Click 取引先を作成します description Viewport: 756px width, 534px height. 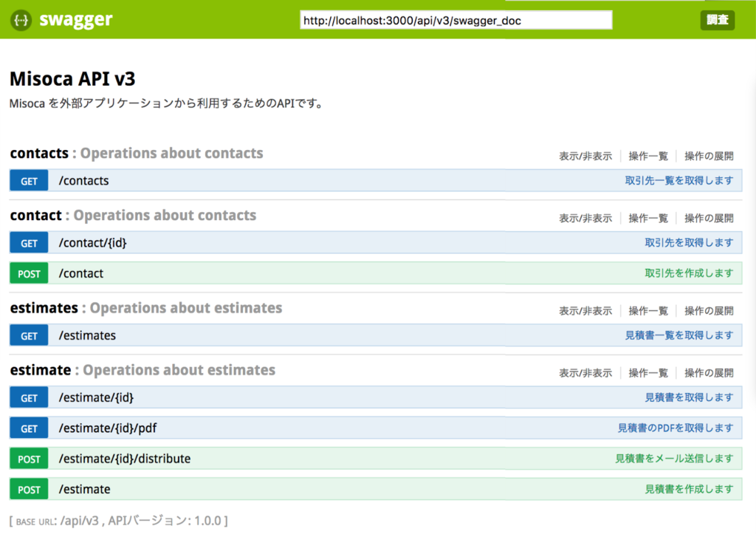click(x=689, y=273)
